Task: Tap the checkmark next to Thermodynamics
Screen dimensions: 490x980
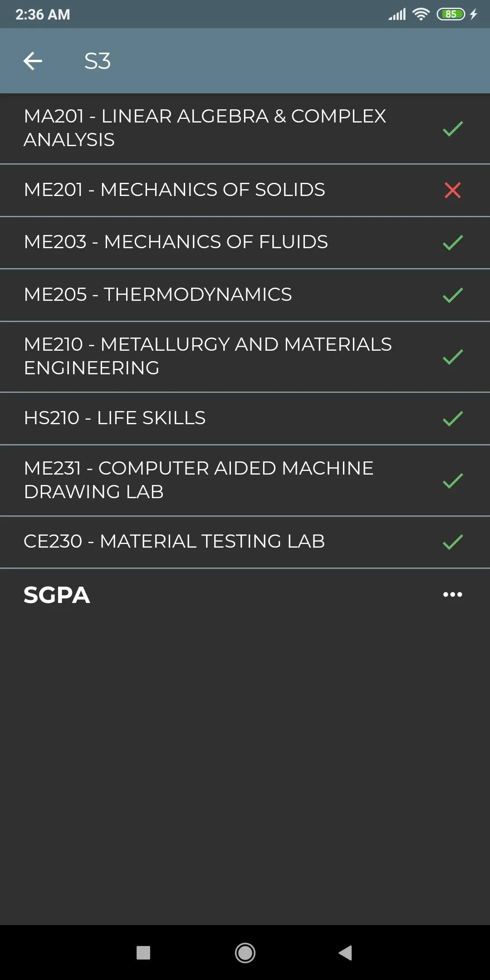Action: point(452,295)
